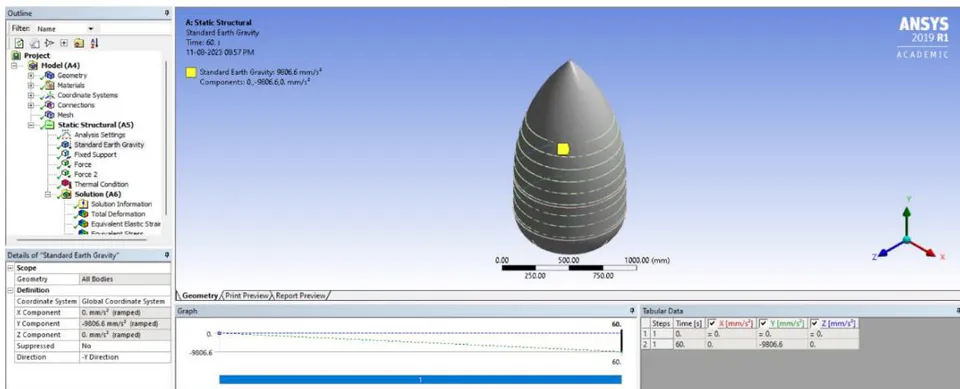This screenshot has height=389, width=960.
Task: Pin the Outline panel with pushpin icon
Action: coord(167,13)
